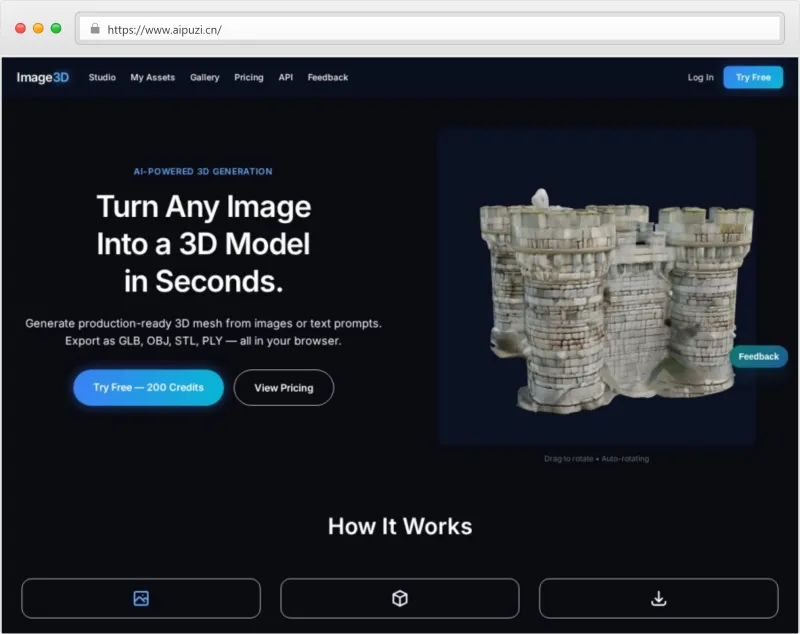Image resolution: width=800 pixels, height=634 pixels.
Task: Open the API nav link
Action: click(x=286, y=77)
